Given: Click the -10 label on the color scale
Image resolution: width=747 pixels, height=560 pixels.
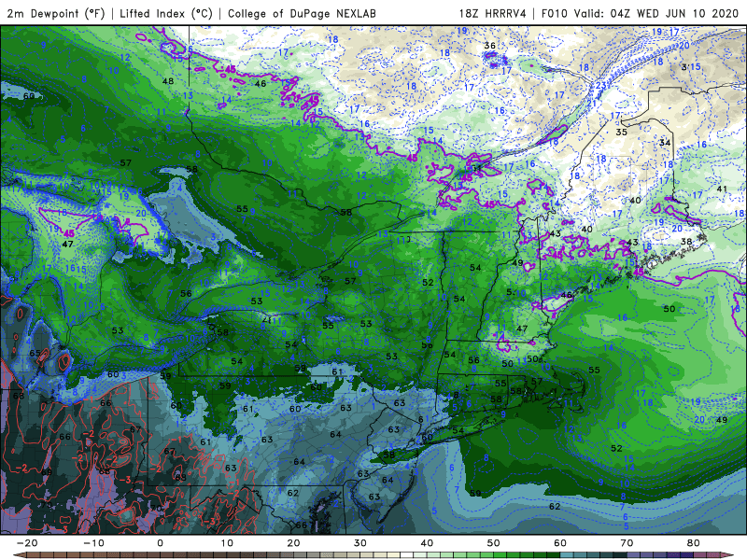Looking at the screenshot, I should [x=93, y=543].
